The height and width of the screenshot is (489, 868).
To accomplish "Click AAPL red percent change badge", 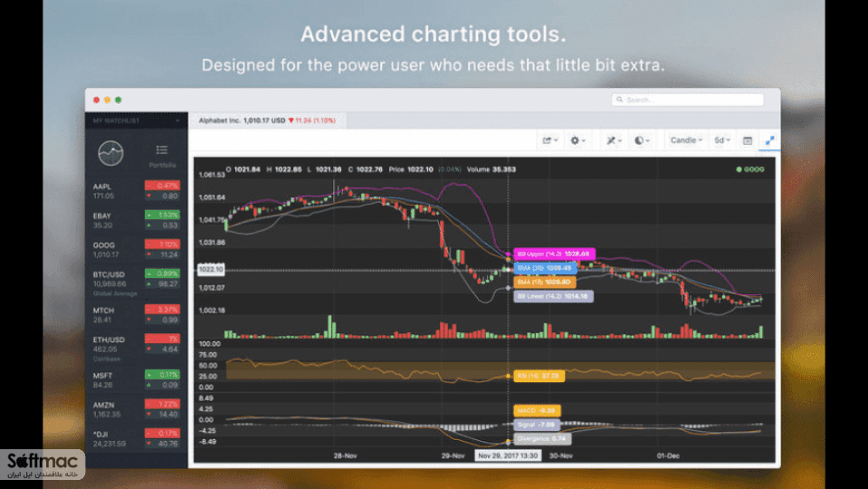I will (162, 186).
